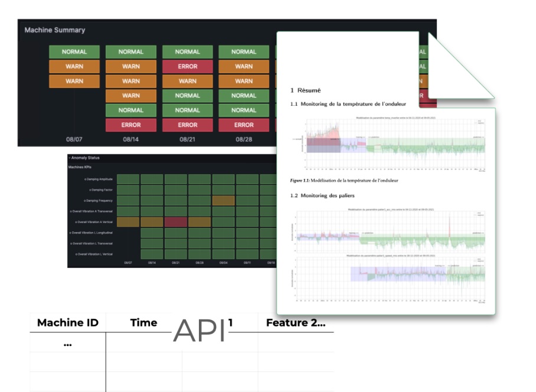Screen dimensions: 536x392
Task: Click the Damping Amplitude KPI label
Action: click(99, 179)
